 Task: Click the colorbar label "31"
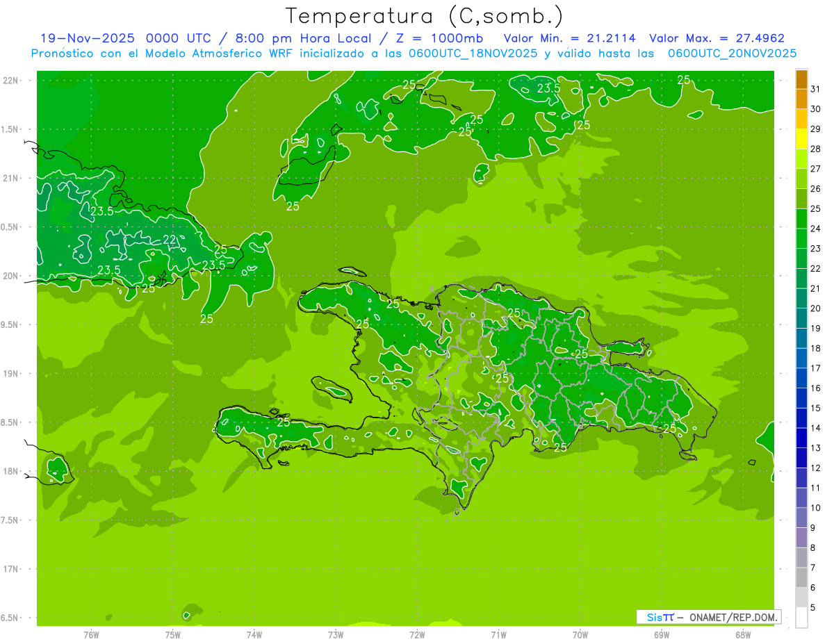[x=816, y=89]
